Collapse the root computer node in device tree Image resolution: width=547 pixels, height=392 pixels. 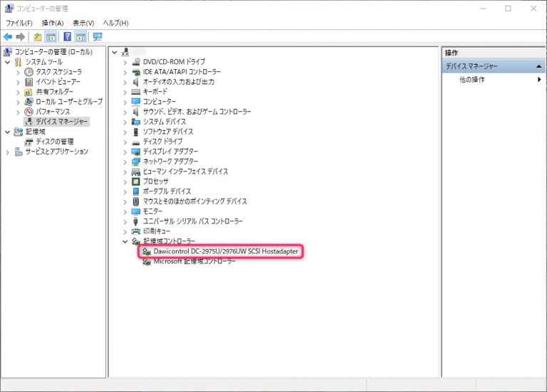click(115, 53)
